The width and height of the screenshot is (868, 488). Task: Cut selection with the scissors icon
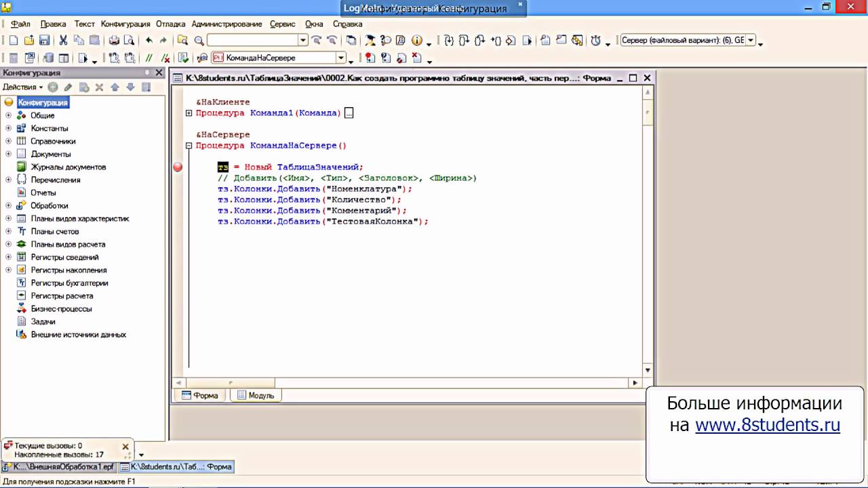pos(63,41)
